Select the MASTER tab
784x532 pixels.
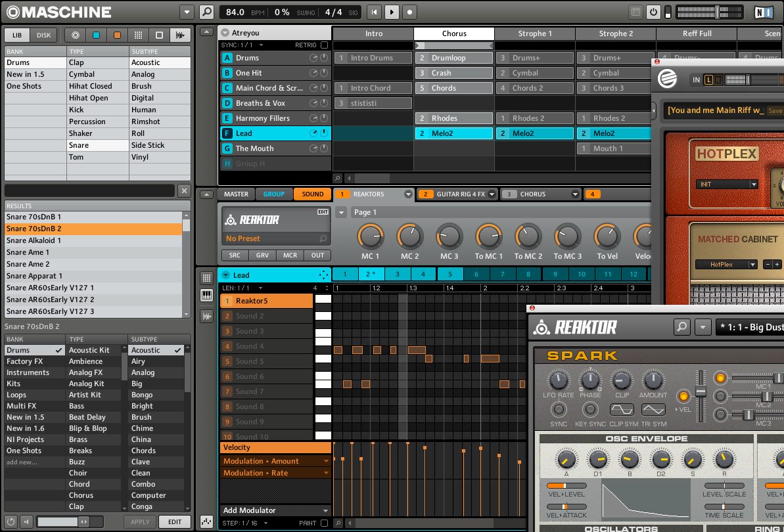pos(236,194)
